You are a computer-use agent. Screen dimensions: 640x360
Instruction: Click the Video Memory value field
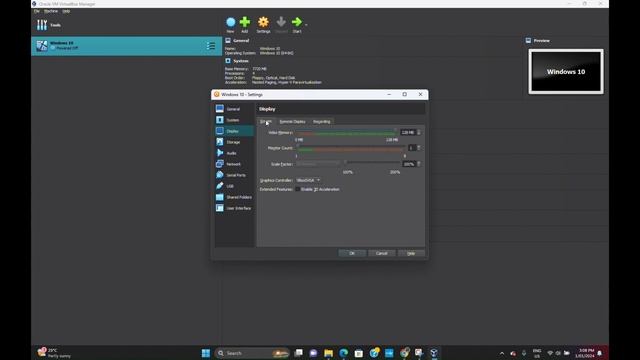tap(408, 132)
